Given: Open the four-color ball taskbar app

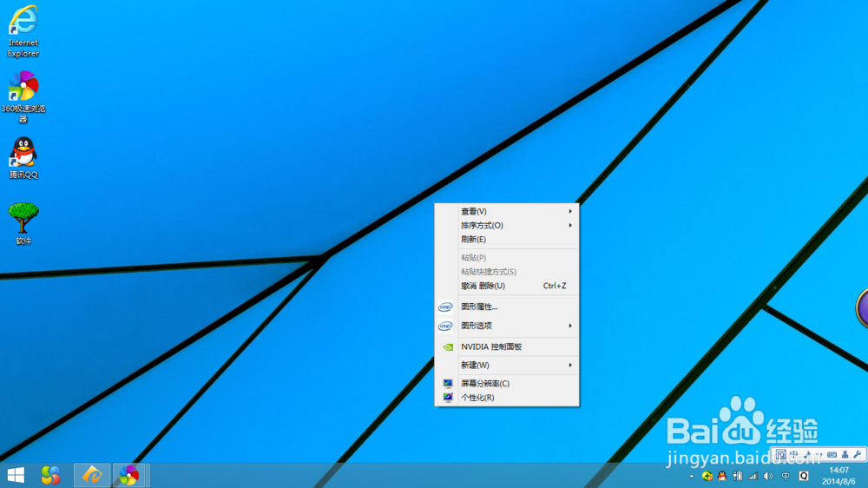Looking at the screenshot, I should tap(51, 475).
